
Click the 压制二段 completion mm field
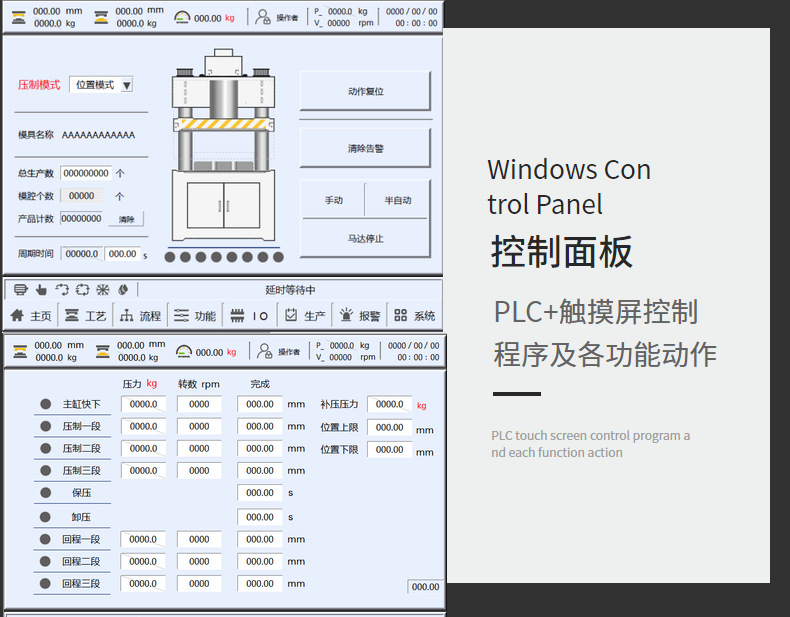pyautogui.click(x=260, y=448)
